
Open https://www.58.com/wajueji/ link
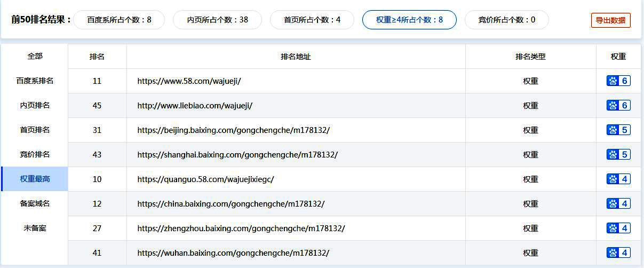189,81
